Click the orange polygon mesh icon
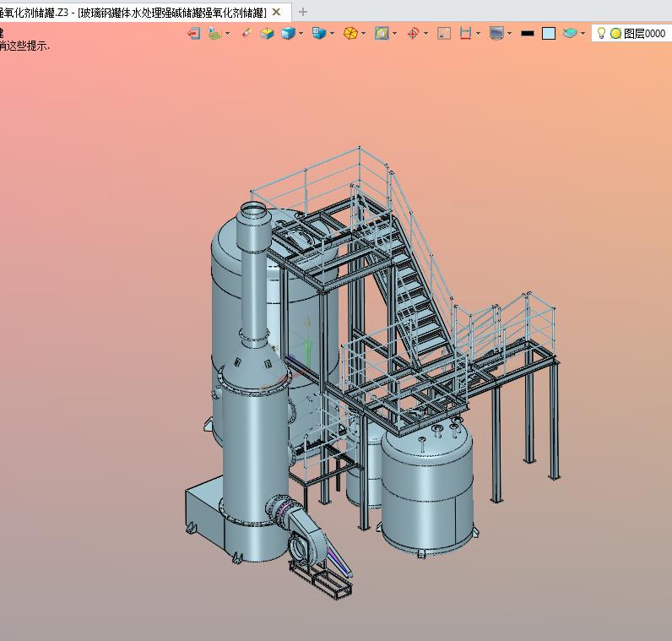The height and width of the screenshot is (641, 672). coord(350,34)
